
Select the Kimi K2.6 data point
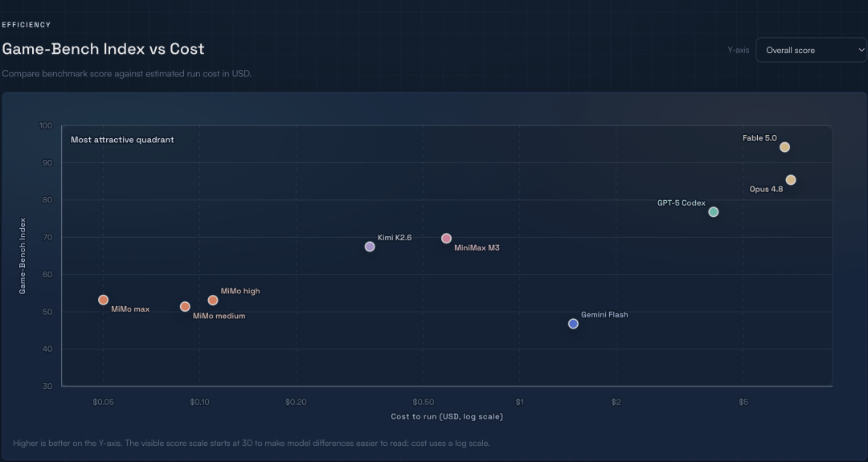pyautogui.click(x=370, y=247)
